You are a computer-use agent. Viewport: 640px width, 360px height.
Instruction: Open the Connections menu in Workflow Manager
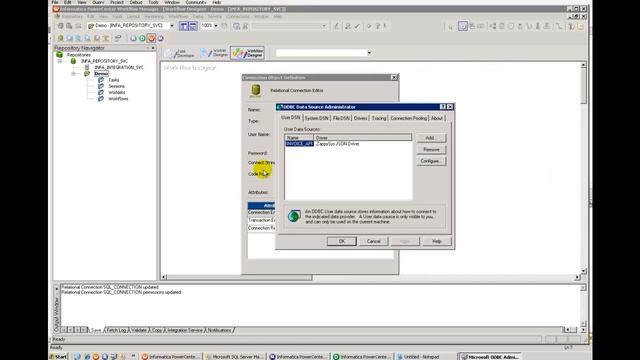(x=238, y=17)
